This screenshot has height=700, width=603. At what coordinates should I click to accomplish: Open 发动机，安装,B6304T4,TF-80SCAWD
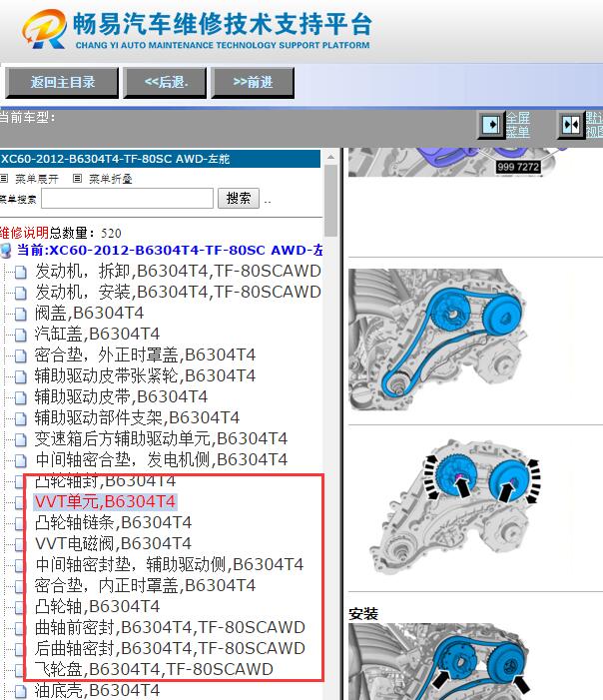(178, 292)
